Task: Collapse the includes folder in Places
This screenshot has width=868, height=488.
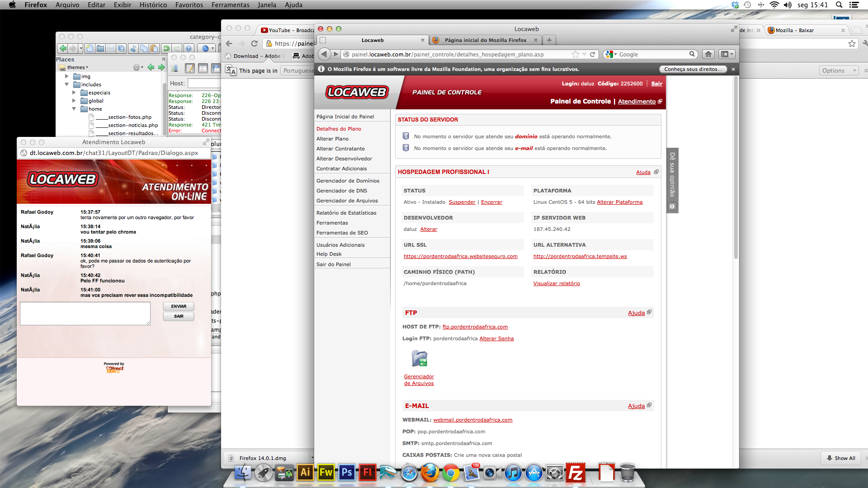Action: pyautogui.click(x=66, y=84)
